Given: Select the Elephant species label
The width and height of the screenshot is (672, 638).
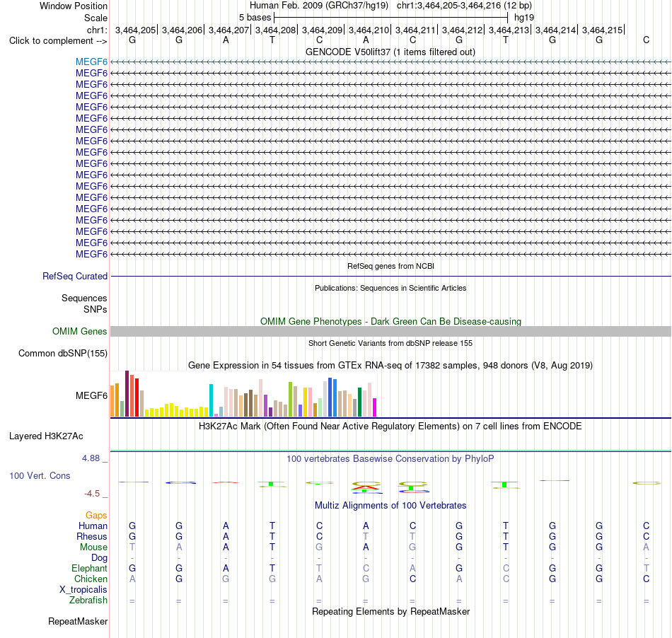Looking at the screenshot, I should pos(90,568).
